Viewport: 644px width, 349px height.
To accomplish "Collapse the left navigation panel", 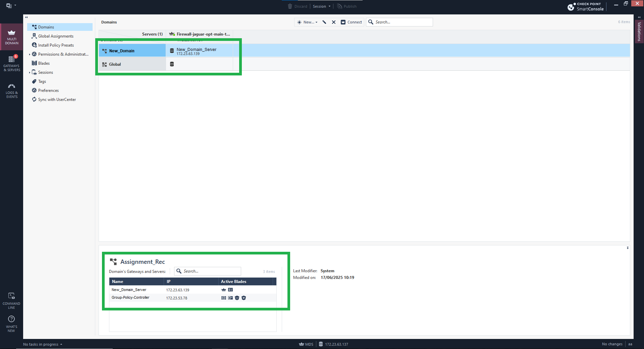I will point(26,17).
